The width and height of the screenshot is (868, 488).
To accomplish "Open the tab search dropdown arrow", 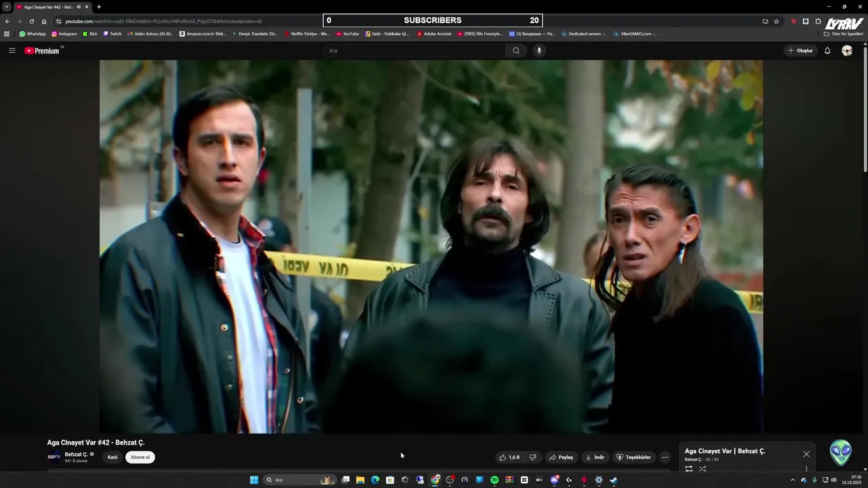I will pos(7,7).
